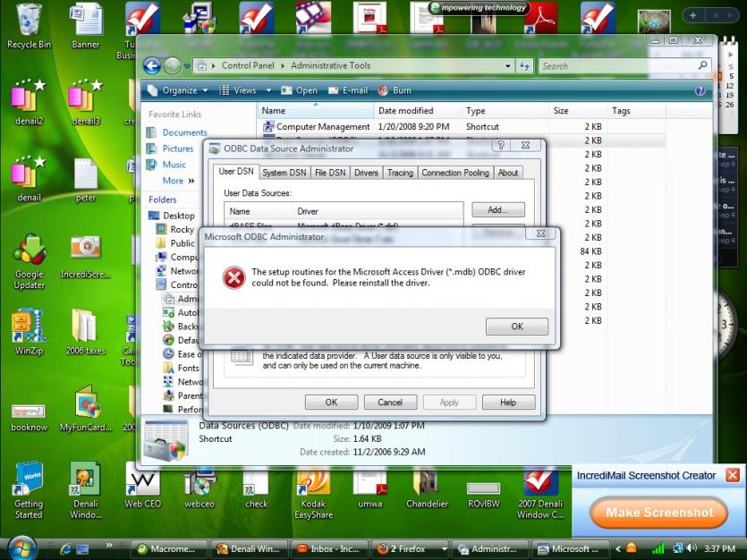Go back in the Explorer window
747x560 pixels.
pyautogui.click(x=152, y=65)
